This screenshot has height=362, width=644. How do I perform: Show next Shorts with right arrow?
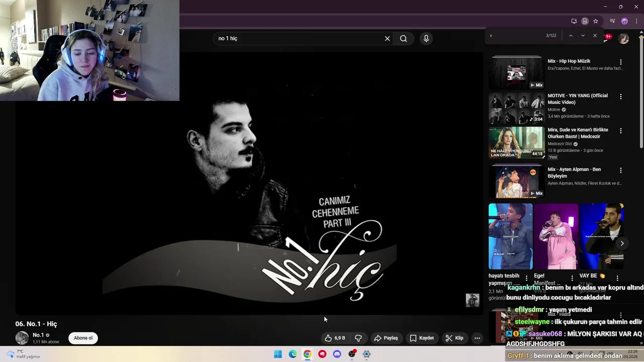[622, 243]
